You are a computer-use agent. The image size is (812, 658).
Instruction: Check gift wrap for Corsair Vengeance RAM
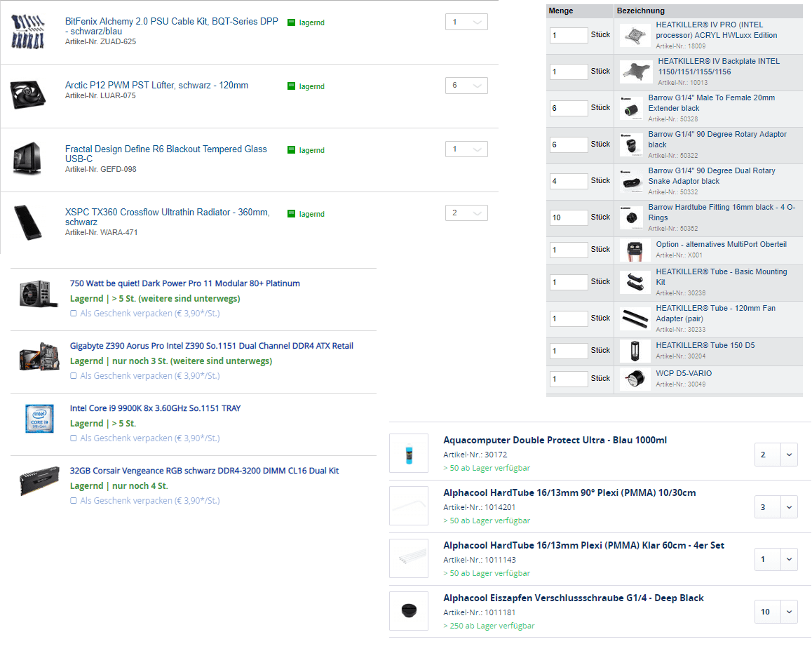(74, 500)
